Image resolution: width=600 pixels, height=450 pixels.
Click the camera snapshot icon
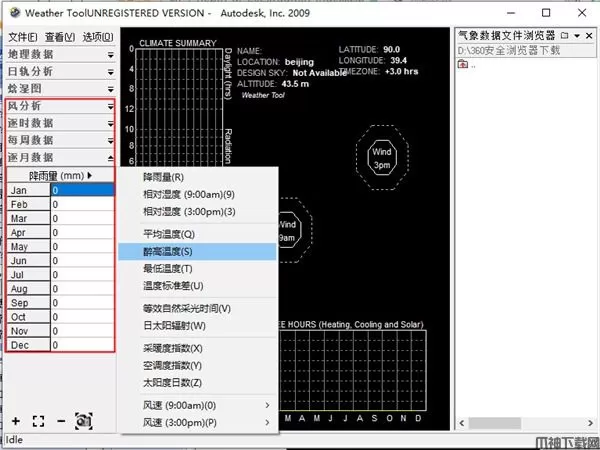[x=84, y=421]
